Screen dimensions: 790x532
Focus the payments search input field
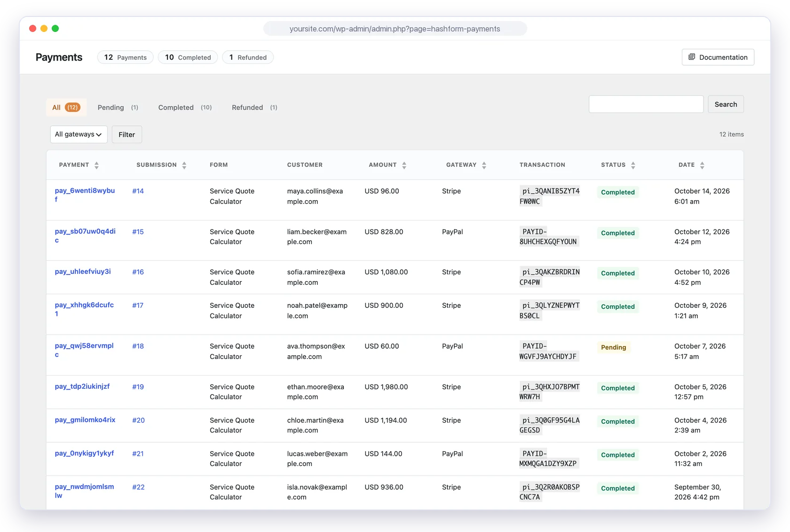coord(646,104)
